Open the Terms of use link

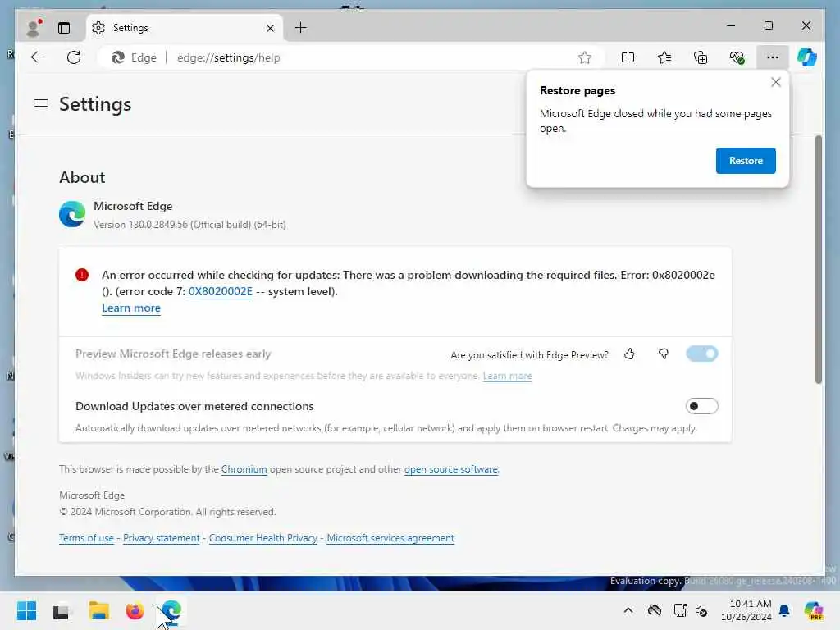(x=86, y=538)
